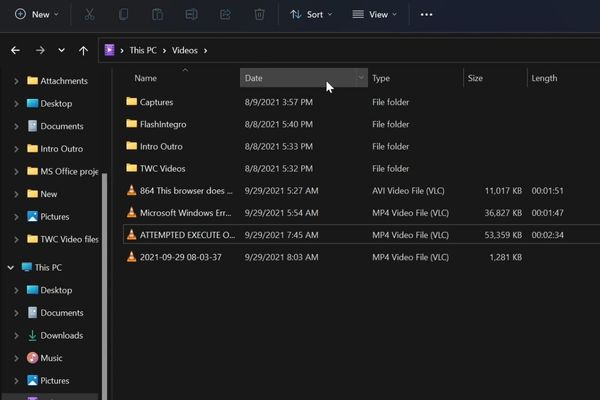This screenshot has width=600, height=400.
Task: Go up one folder level
Action: 83,50
